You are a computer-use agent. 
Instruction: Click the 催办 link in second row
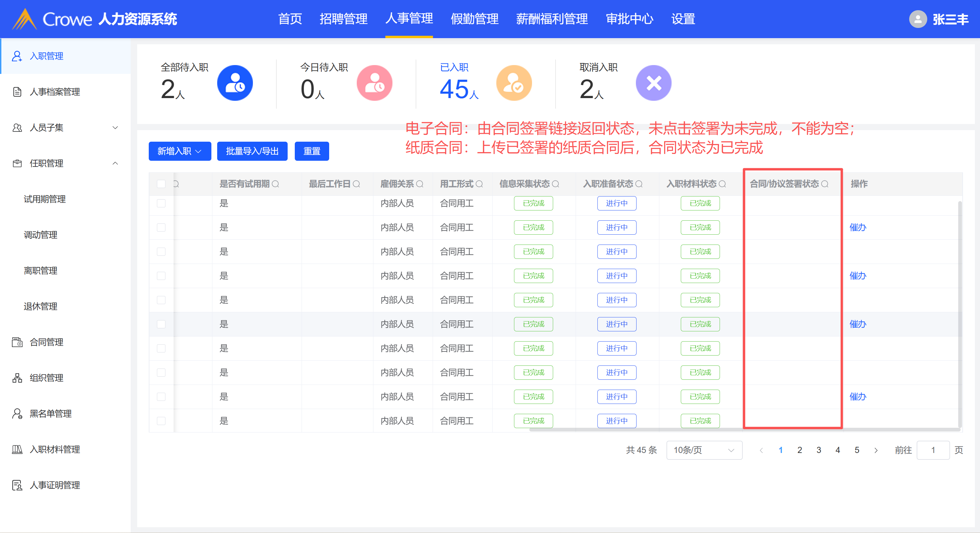coord(857,227)
